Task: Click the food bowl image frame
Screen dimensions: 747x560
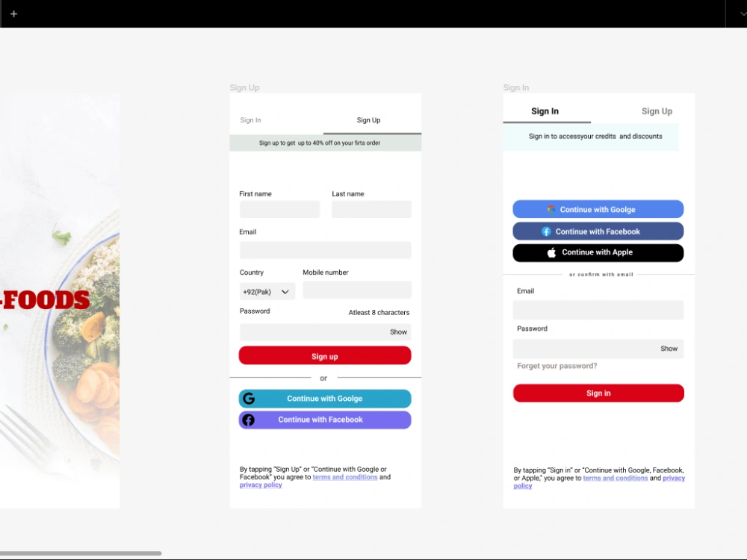Action: point(60,301)
